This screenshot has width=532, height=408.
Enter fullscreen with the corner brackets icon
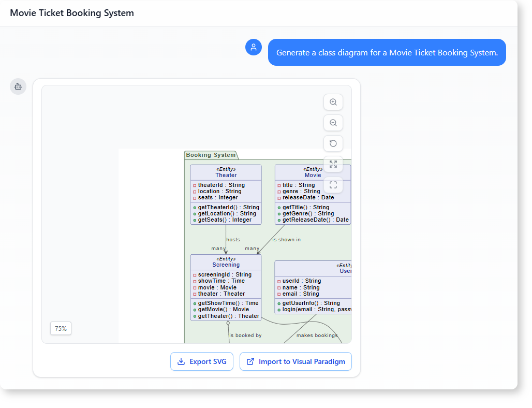coord(333,184)
